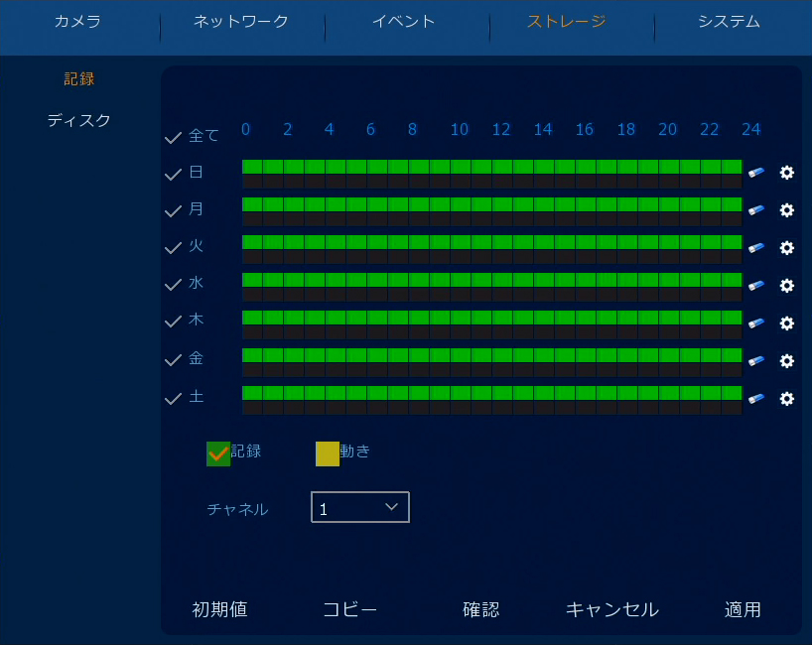Click hour label 24 on the time scale
This screenshot has width=812, height=645.
pyautogui.click(x=750, y=129)
